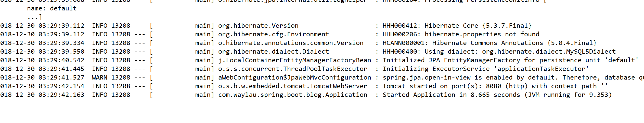Click the org.hibernate.cfg.Environment logger name
This screenshot has width=644, height=123.
273,34
